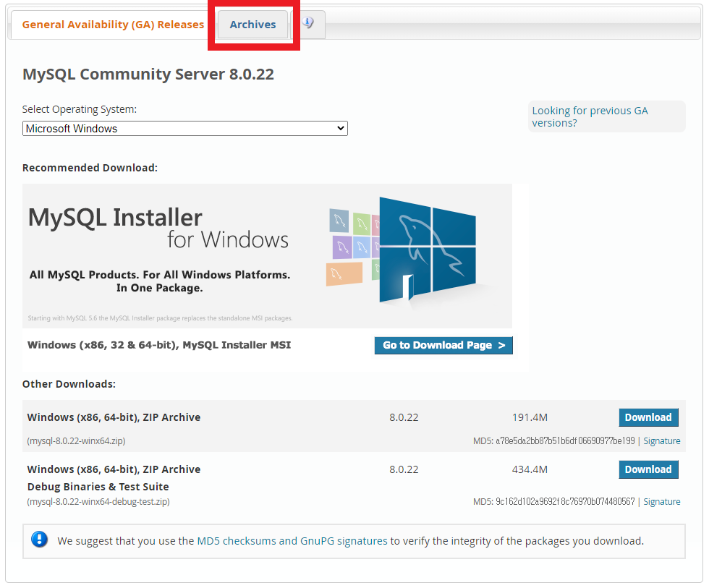Image resolution: width=709 pixels, height=588 pixels.
Task: Click the 191.4M file size value
Action: point(530,417)
